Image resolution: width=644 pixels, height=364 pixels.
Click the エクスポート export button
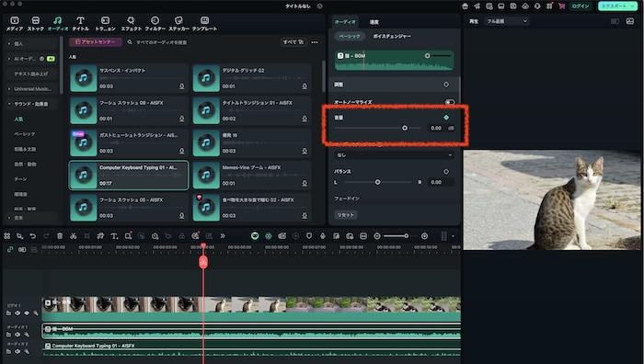coord(617,6)
